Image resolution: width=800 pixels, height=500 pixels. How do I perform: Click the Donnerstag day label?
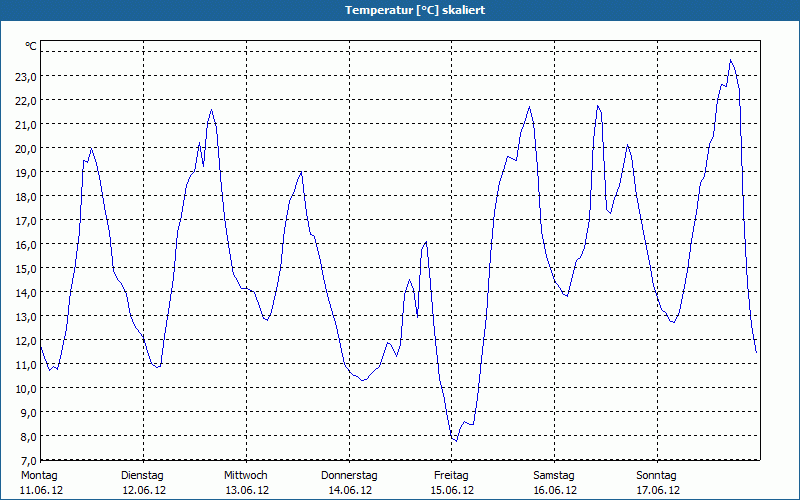pyautogui.click(x=349, y=476)
